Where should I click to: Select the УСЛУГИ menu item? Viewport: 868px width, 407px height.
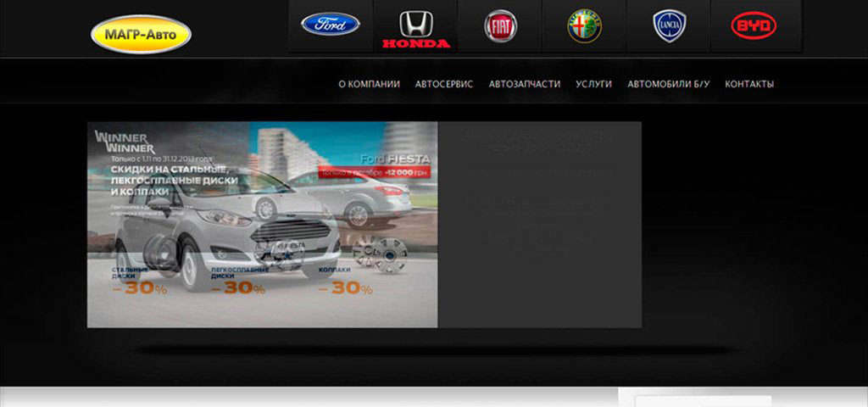coord(593,84)
